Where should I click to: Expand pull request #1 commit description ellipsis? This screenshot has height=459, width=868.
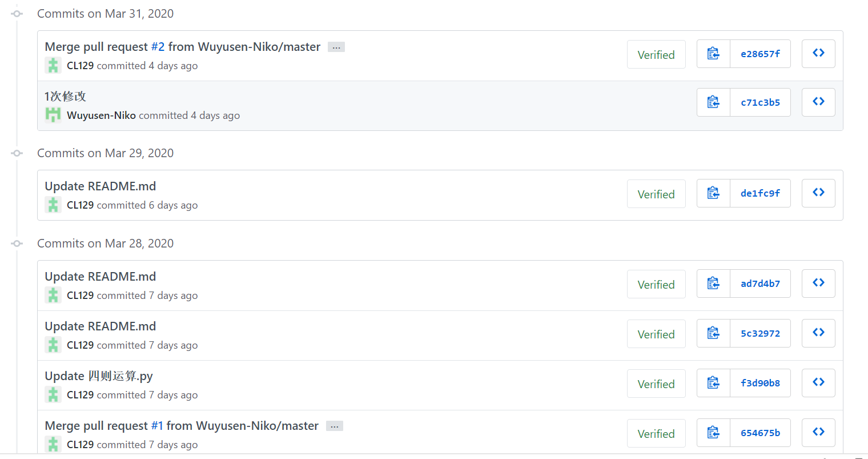[335, 426]
